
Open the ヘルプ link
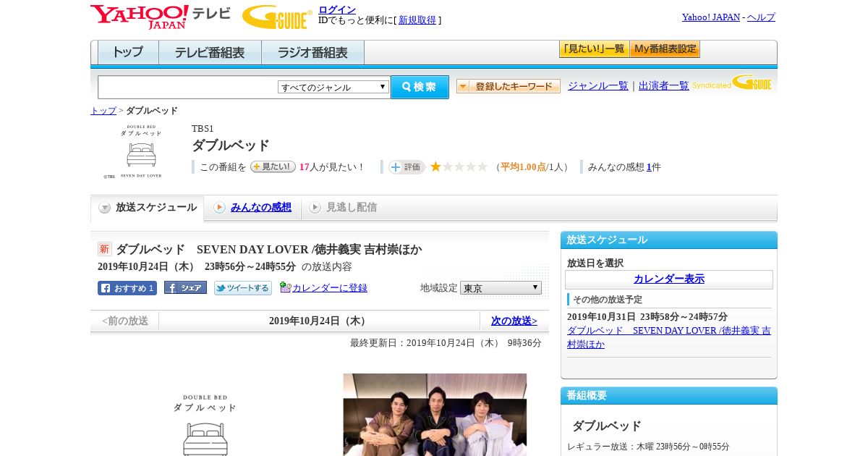click(x=761, y=17)
